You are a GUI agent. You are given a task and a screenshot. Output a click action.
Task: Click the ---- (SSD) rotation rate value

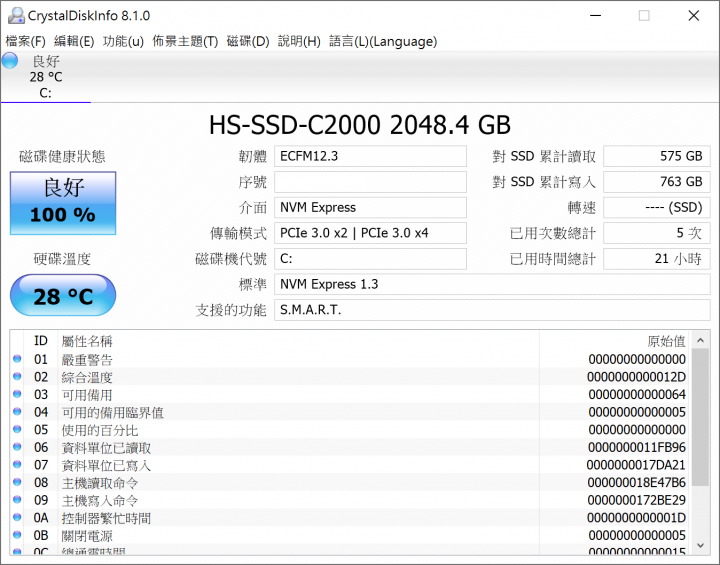[657, 208]
